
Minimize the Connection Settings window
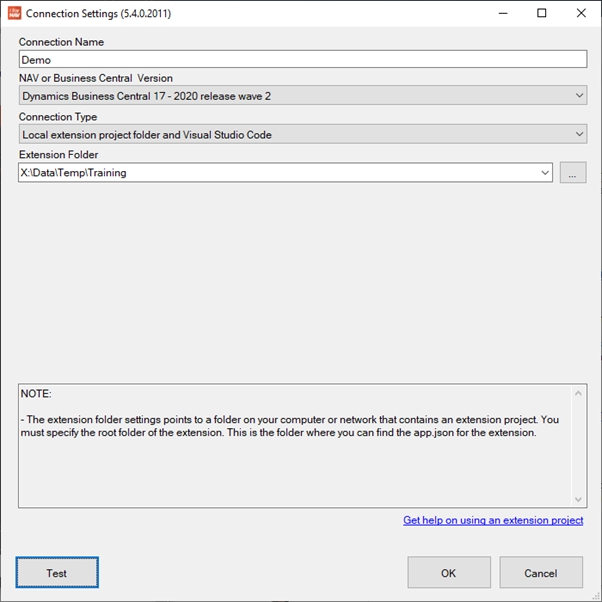(x=503, y=13)
